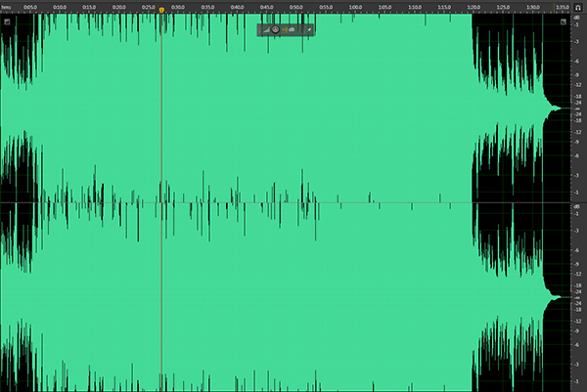587x392 pixels.
Task: Click the topmost -1 mark on amplitude ruler
Action: pos(578,27)
